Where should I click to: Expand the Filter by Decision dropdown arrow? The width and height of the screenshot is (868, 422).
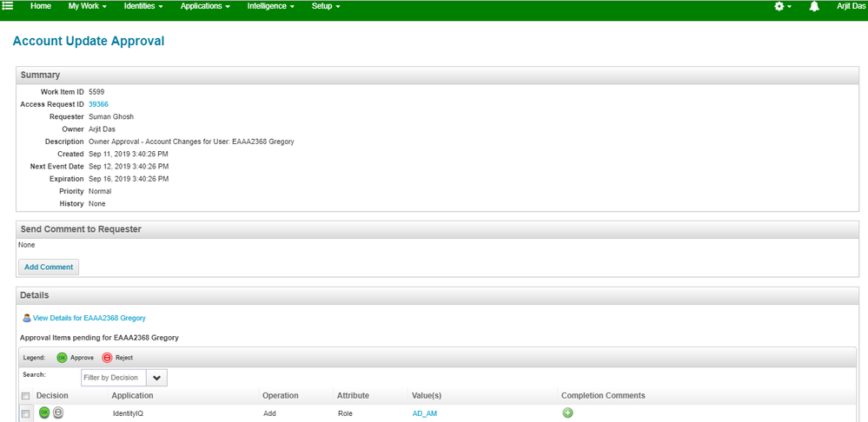pyautogui.click(x=156, y=378)
